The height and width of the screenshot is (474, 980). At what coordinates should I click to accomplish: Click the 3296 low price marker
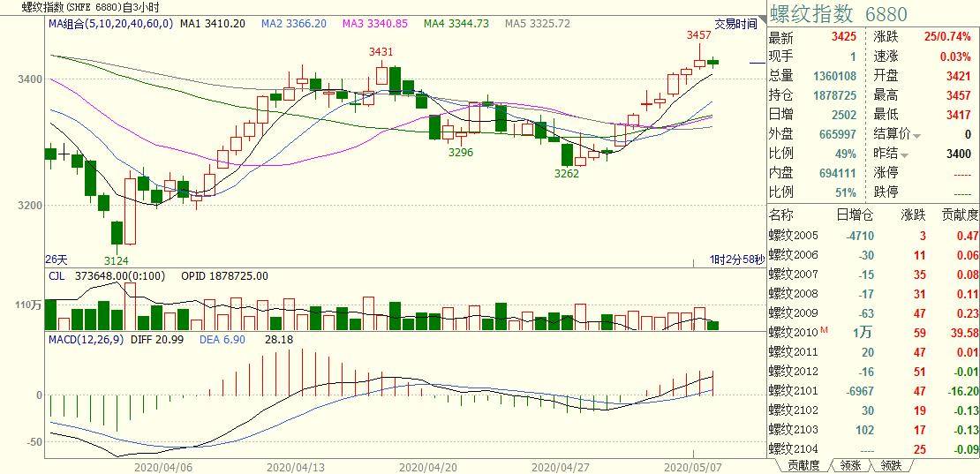pyautogui.click(x=461, y=153)
